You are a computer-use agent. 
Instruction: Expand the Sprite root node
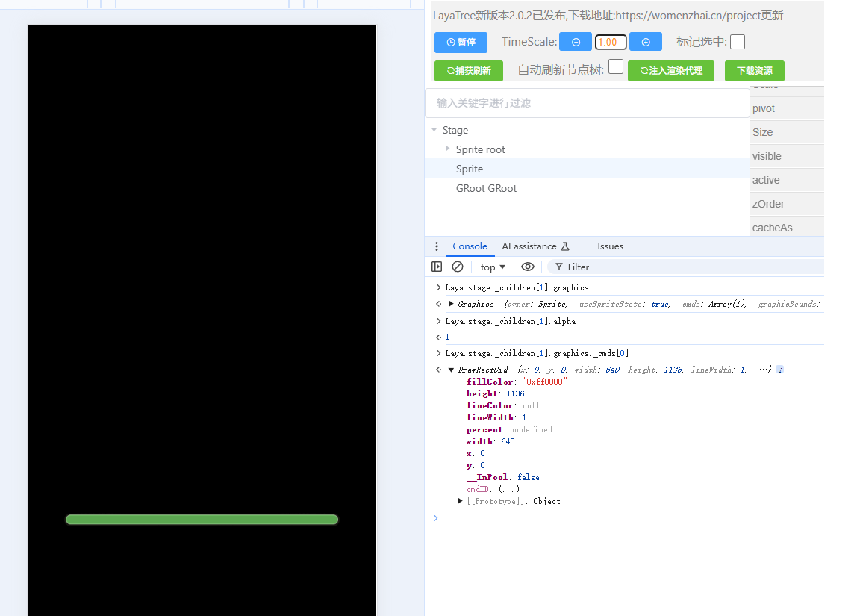[x=448, y=149]
